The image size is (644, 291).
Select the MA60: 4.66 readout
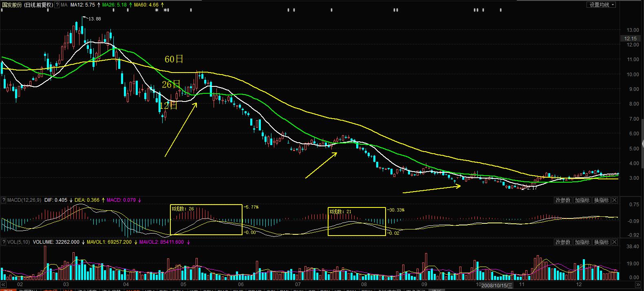(146, 5)
